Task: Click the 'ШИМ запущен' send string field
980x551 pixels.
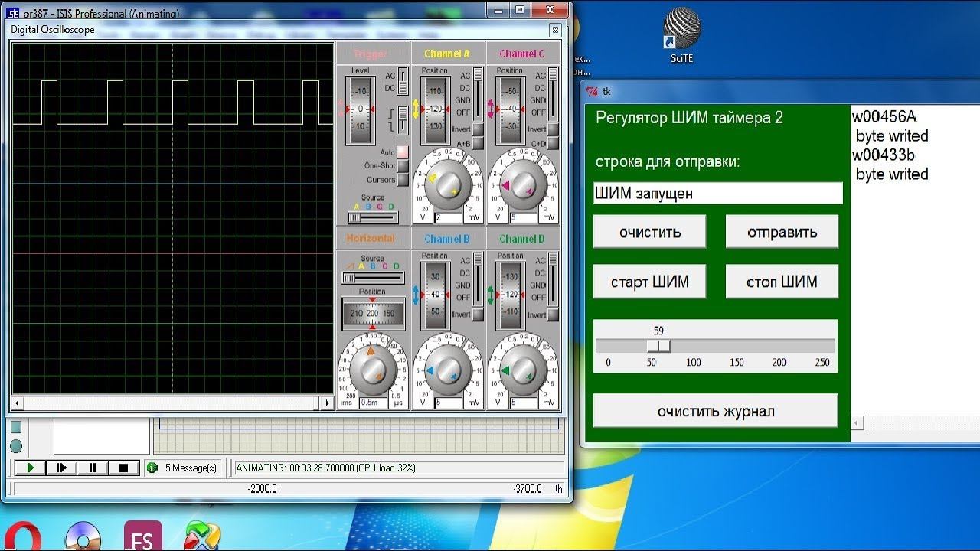Action: coord(718,194)
